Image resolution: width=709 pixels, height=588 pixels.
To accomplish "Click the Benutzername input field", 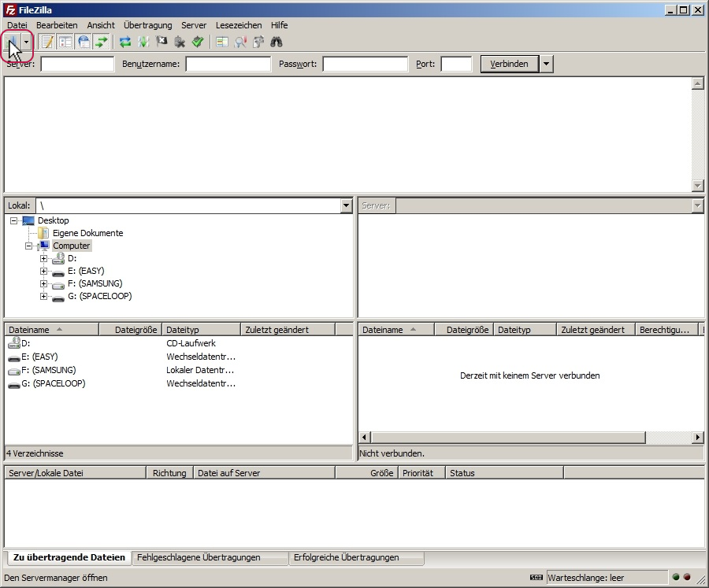I will click(228, 64).
